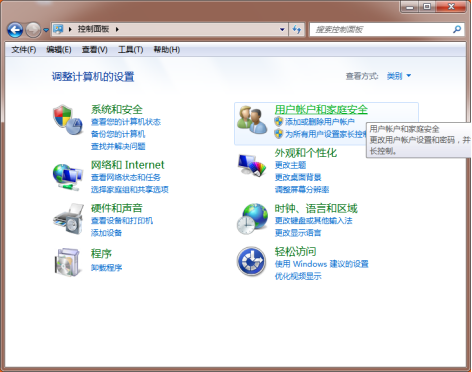Open the 轻松访问 category
This screenshot has width=472, height=372.
tap(295, 251)
